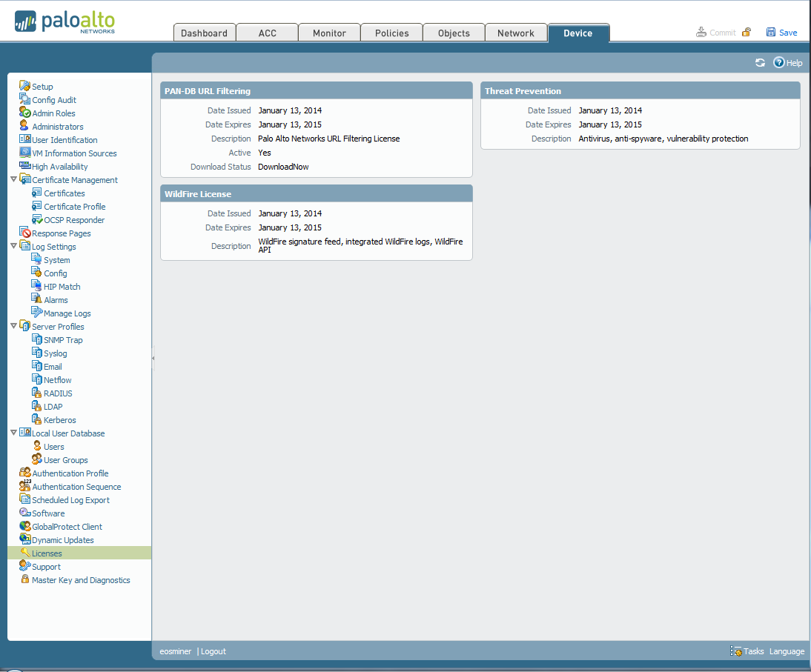The height and width of the screenshot is (672, 811).
Task: Click the sidebar collapse handle
Action: click(x=153, y=359)
